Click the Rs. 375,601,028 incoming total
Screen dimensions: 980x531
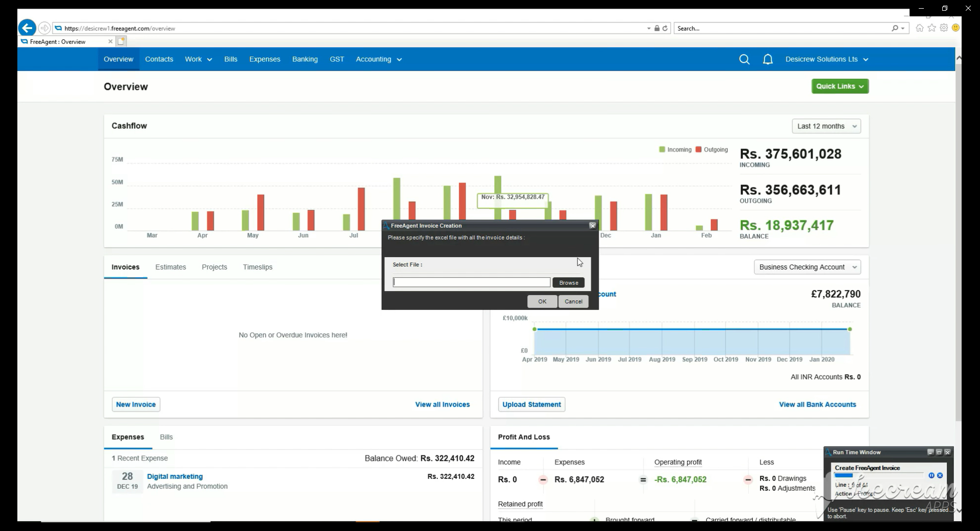coord(791,154)
